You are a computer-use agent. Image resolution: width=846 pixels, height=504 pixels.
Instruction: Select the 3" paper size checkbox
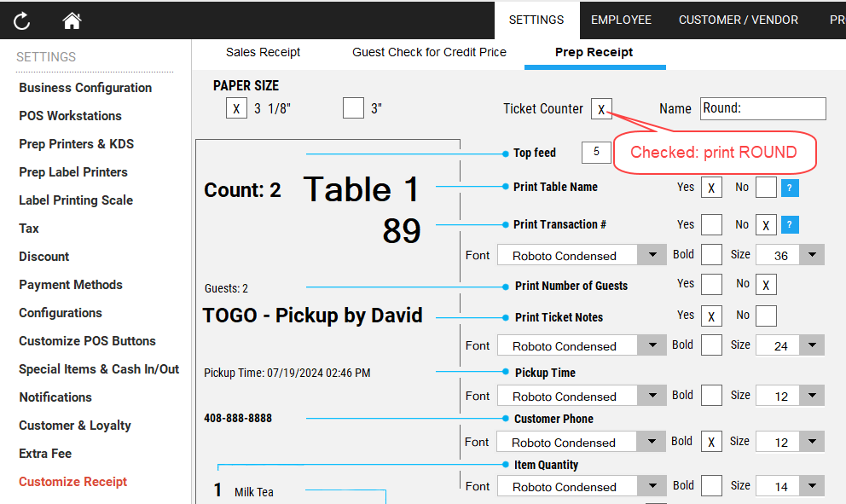coord(353,108)
